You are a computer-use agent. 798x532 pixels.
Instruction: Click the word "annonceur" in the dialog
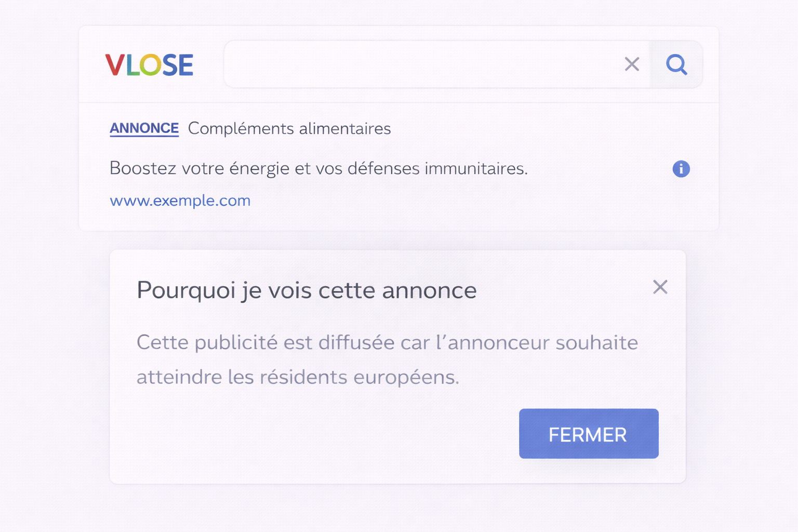pos(498,343)
